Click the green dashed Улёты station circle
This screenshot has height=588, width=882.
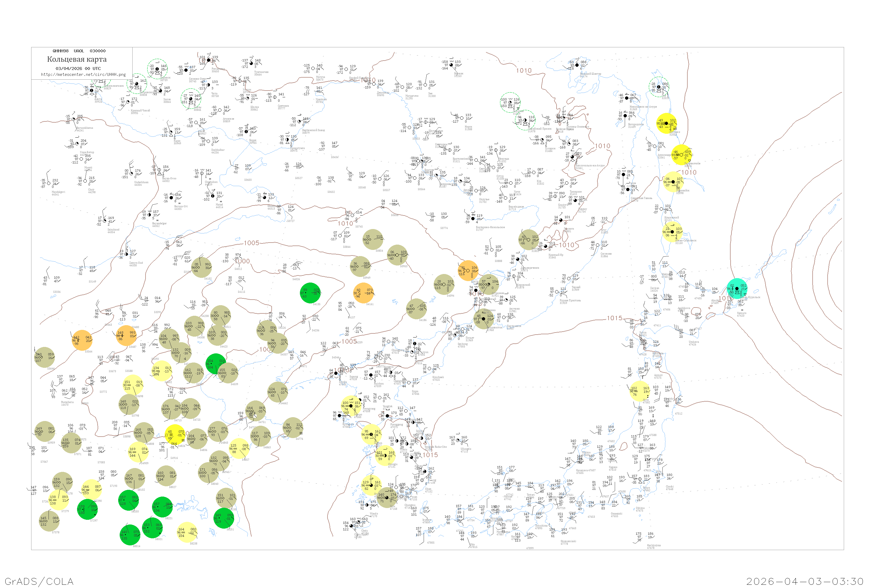(191, 98)
